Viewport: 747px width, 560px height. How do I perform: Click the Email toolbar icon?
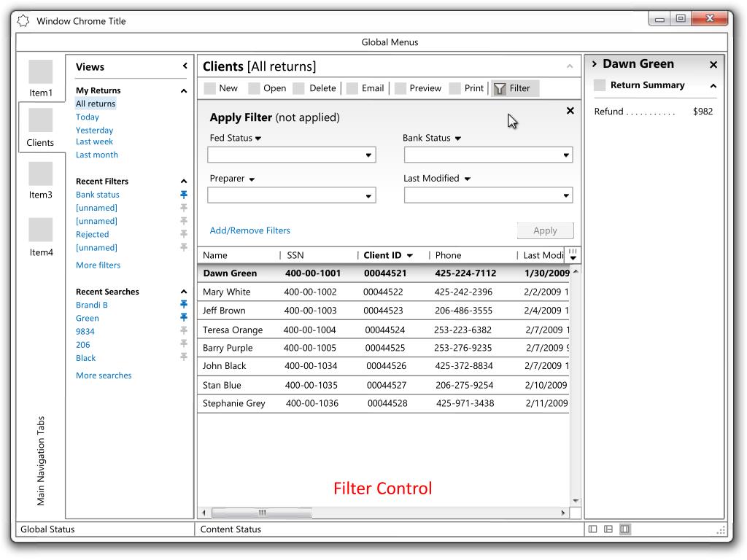tap(352, 88)
